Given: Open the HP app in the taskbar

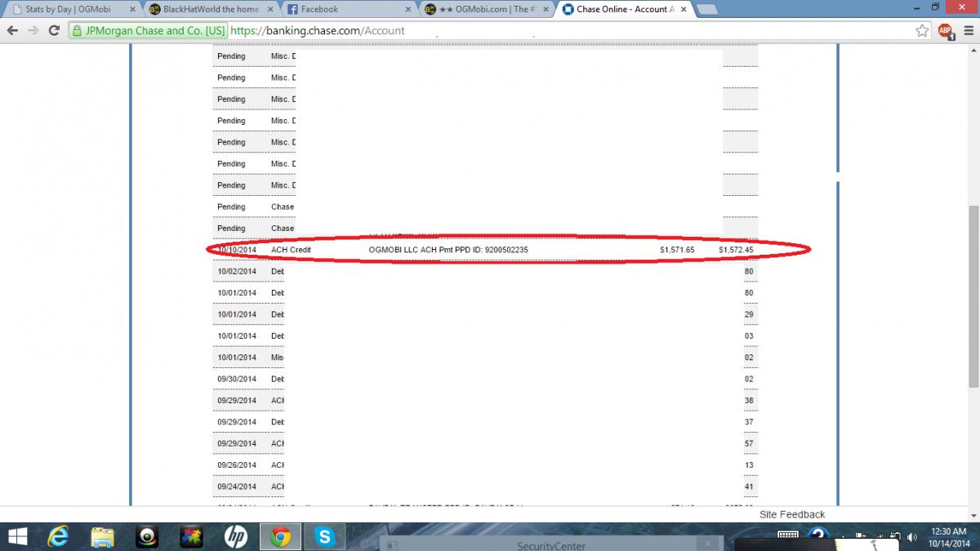Looking at the screenshot, I should [236, 536].
